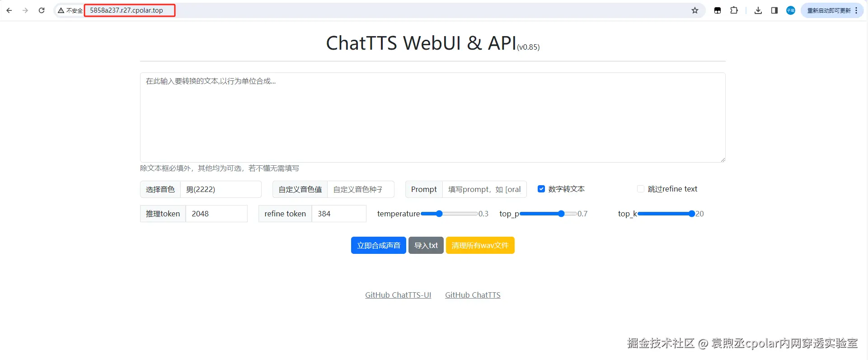Click the 选择音色 label
The height and width of the screenshot is (360, 868).
click(x=160, y=189)
